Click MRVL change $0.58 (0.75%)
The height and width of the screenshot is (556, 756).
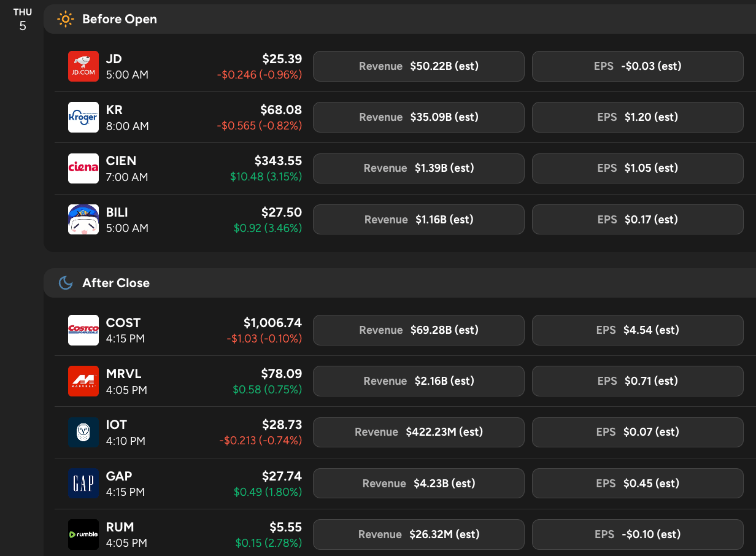[268, 390]
